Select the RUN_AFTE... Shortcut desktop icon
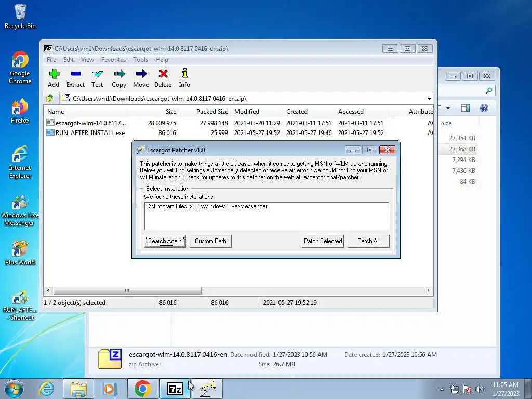 tap(20, 305)
